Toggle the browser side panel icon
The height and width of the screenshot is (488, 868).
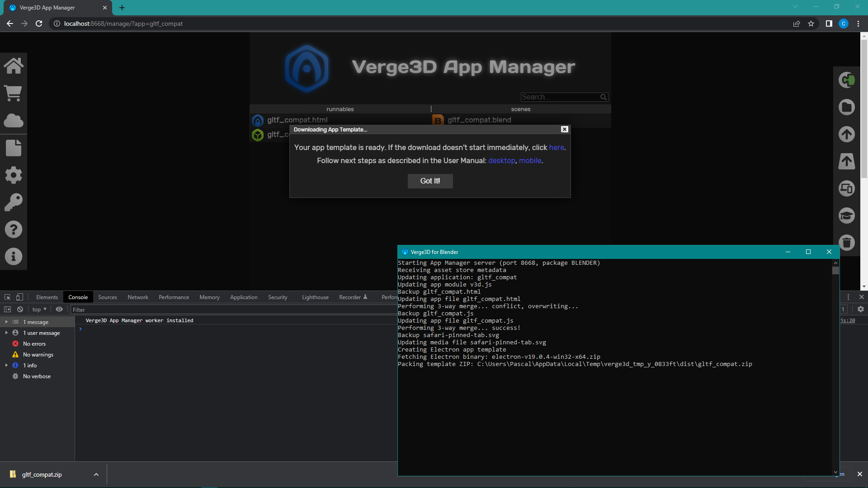(829, 23)
